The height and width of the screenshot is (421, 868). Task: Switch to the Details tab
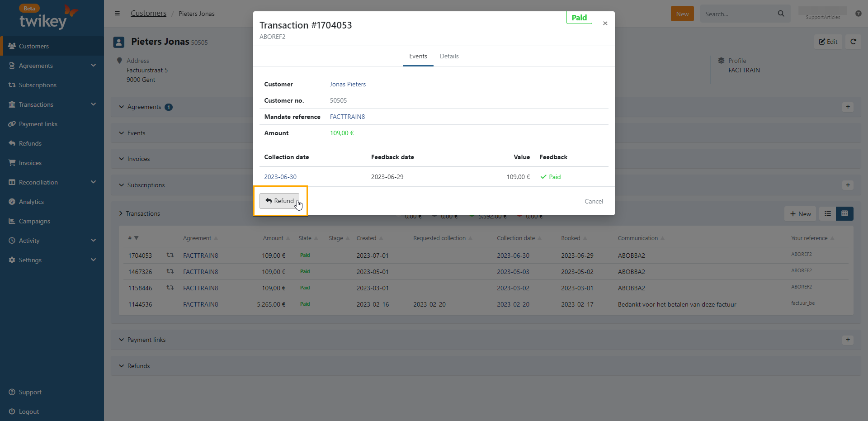coord(449,57)
